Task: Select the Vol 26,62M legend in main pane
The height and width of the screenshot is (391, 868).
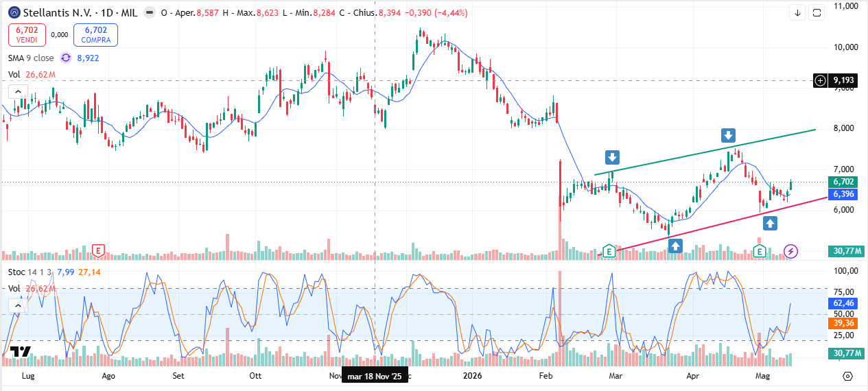Action: pyautogui.click(x=32, y=74)
